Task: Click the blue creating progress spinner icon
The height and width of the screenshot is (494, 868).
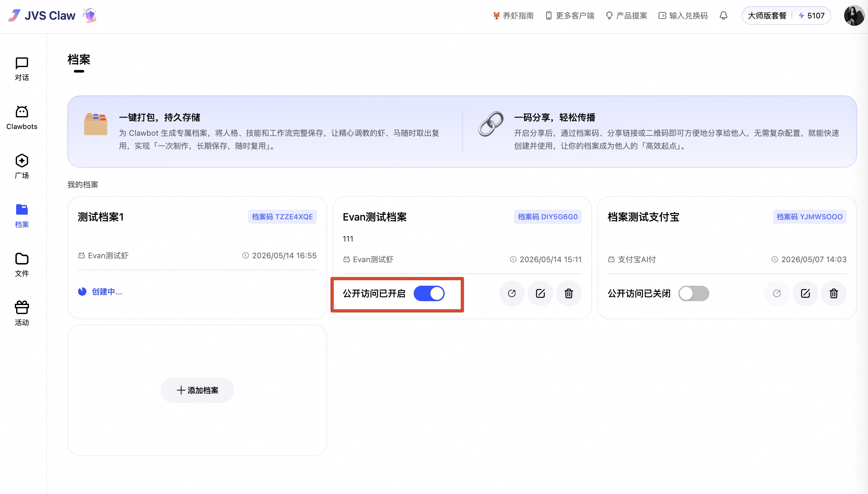Action: click(82, 291)
